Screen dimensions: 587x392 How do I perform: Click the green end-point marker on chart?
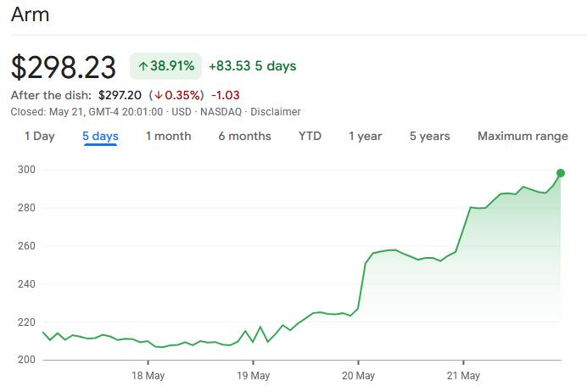click(561, 173)
